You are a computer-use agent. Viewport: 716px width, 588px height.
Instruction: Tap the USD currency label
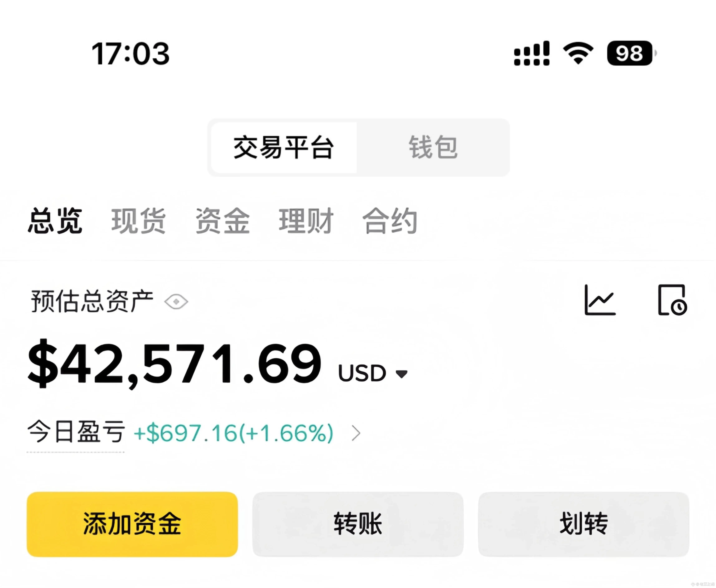tap(362, 373)
